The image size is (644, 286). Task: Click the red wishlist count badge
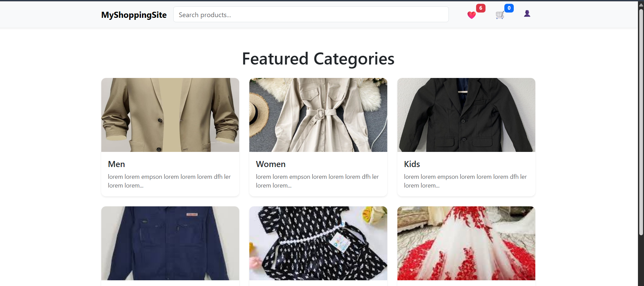tap(480, 8)
